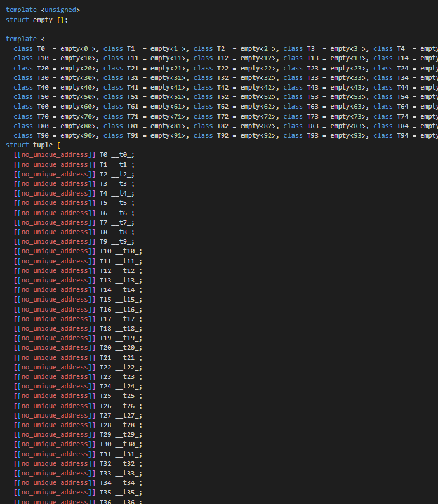Click member variable '__t24_'
Screen dimensions: 438x504
127,386
